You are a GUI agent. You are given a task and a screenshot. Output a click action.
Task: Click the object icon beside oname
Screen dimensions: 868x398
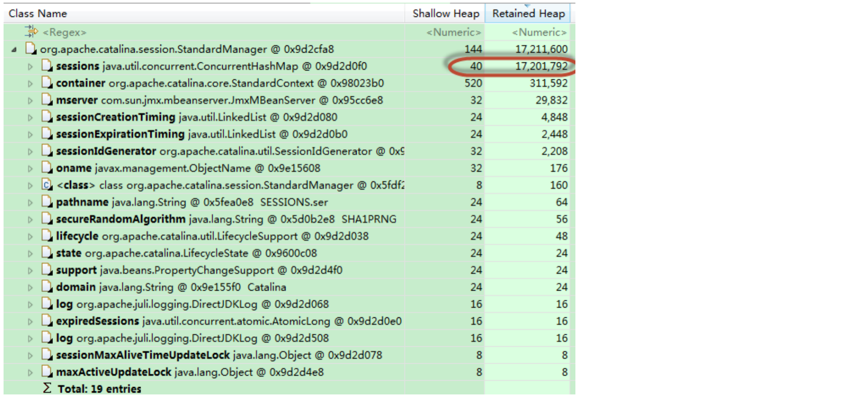47,167
